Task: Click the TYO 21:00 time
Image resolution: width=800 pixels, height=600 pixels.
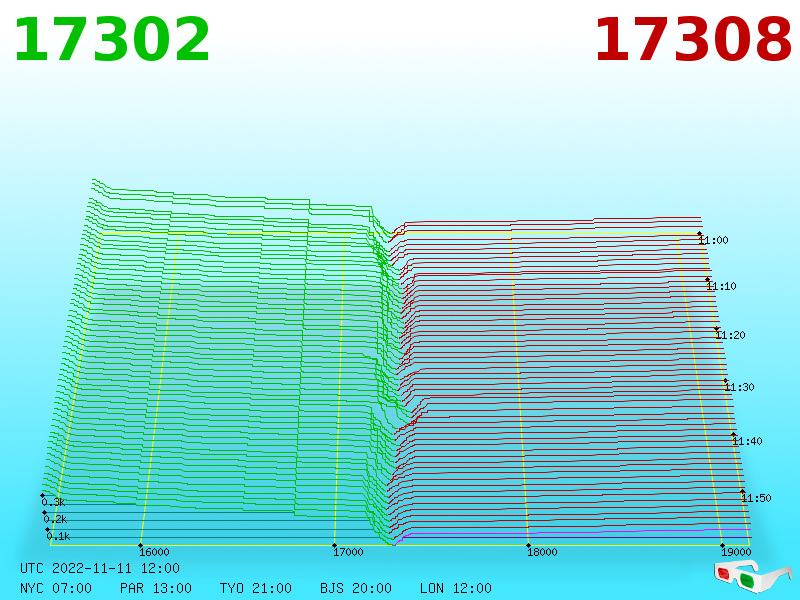Action: (x=256, y=588)
